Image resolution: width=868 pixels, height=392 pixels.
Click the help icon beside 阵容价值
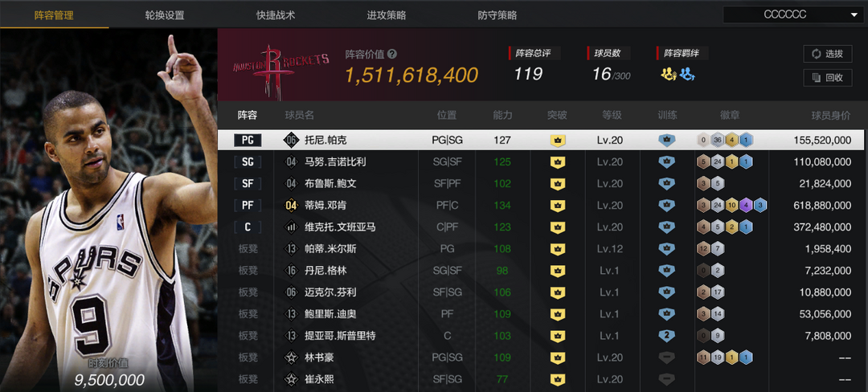(392, 54)
